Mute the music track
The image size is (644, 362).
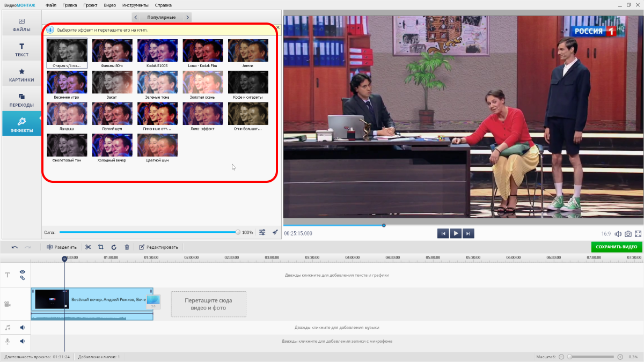click(23, 327)
